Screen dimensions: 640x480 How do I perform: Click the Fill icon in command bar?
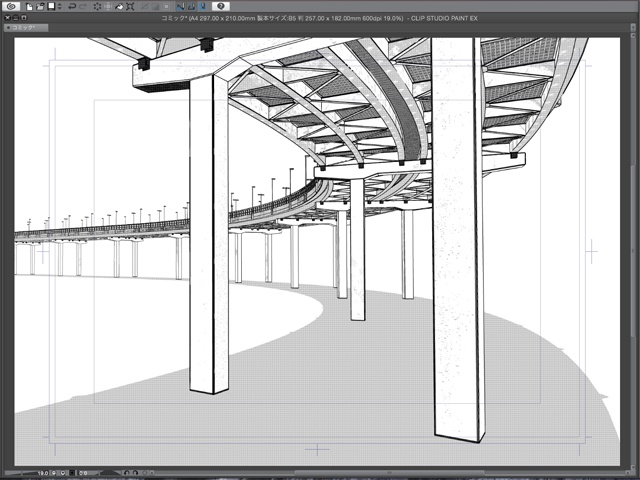[119, 6]
